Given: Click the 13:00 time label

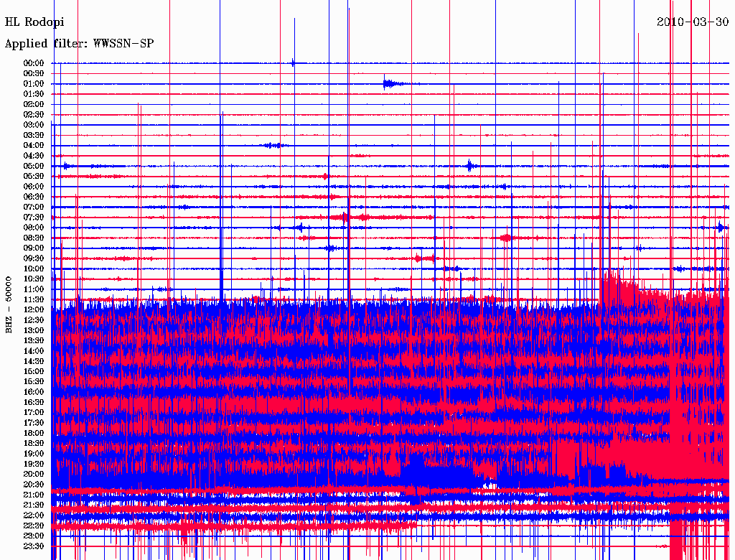Looking at the screenshot, I should click(x=34, y=330).
